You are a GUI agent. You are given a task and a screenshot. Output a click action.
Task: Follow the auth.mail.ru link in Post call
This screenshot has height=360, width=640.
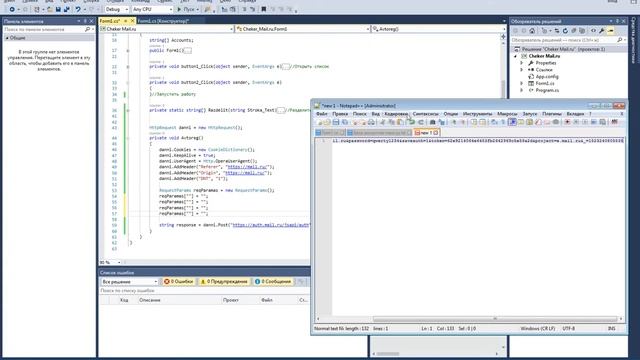[271, 225]
